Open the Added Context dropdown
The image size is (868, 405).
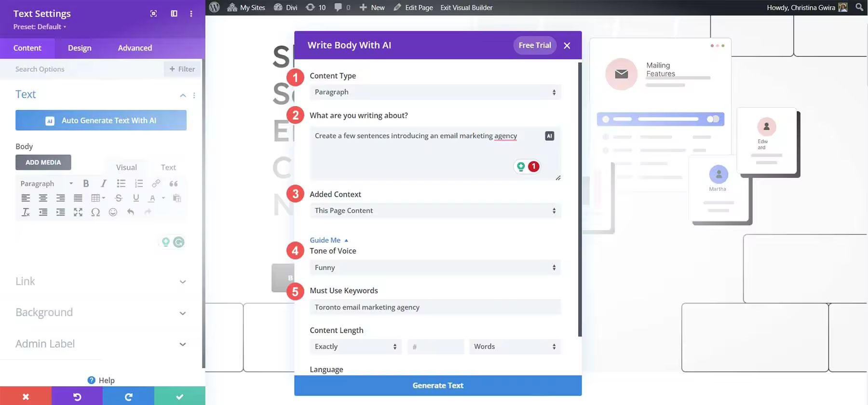pos(435,211)
